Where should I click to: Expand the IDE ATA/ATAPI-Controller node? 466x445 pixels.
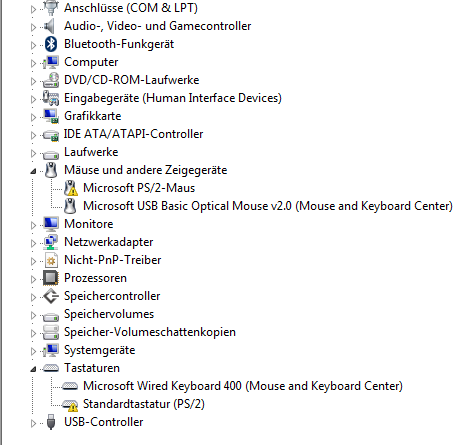[33, 135]
